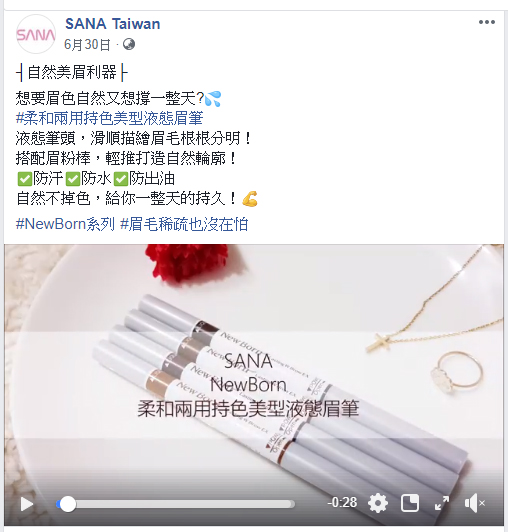Screen dimensions: 508x532
Task: Click the SANA profile logo avatar
Action: click(36, 34)
